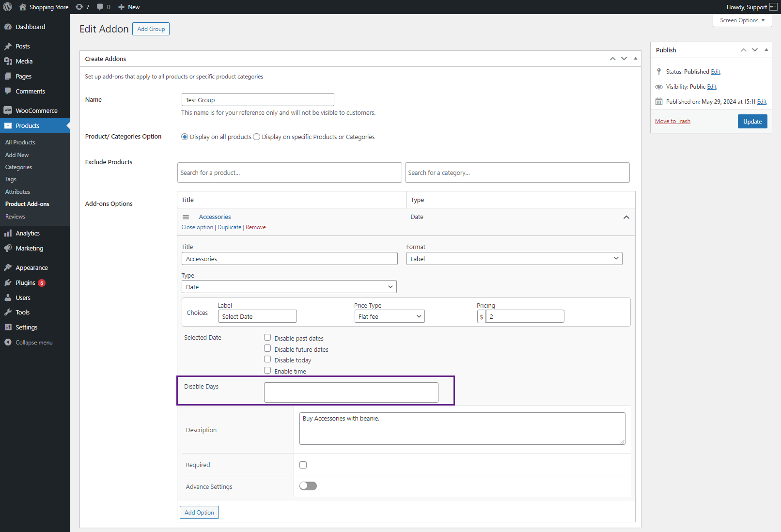Click the Collapse menu arrow icon
Viewport: 781px width, 532px height.
point(8,342)
